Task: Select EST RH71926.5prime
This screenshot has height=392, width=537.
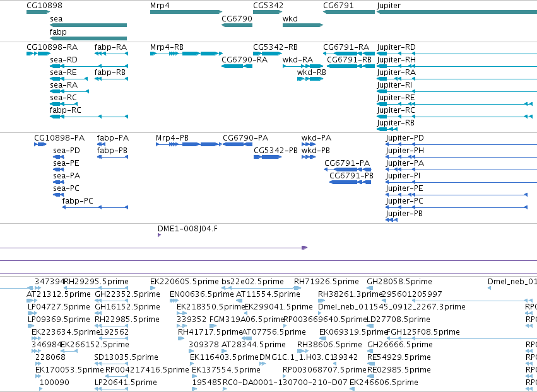Action: [297, 288]
